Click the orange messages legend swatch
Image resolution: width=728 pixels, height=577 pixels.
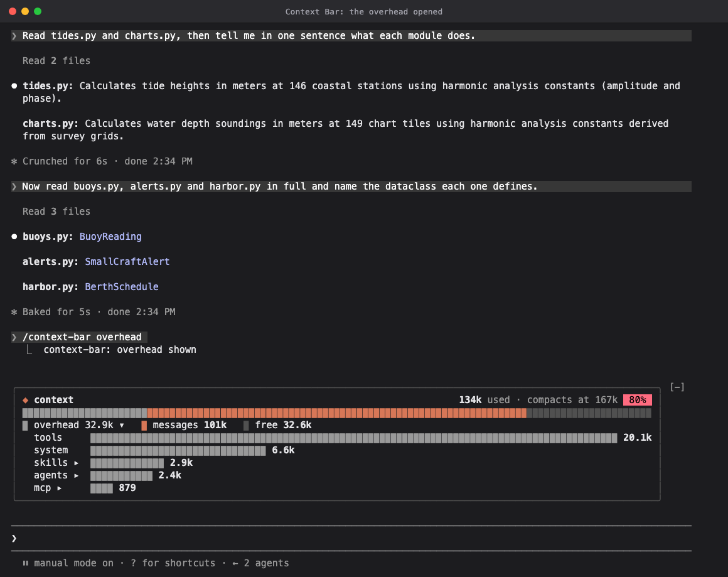coord(144,425)
